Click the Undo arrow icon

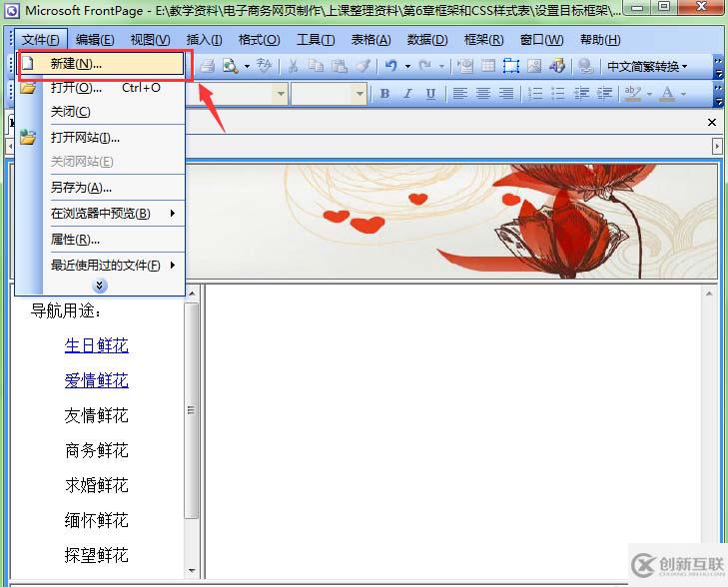point(390,66)
